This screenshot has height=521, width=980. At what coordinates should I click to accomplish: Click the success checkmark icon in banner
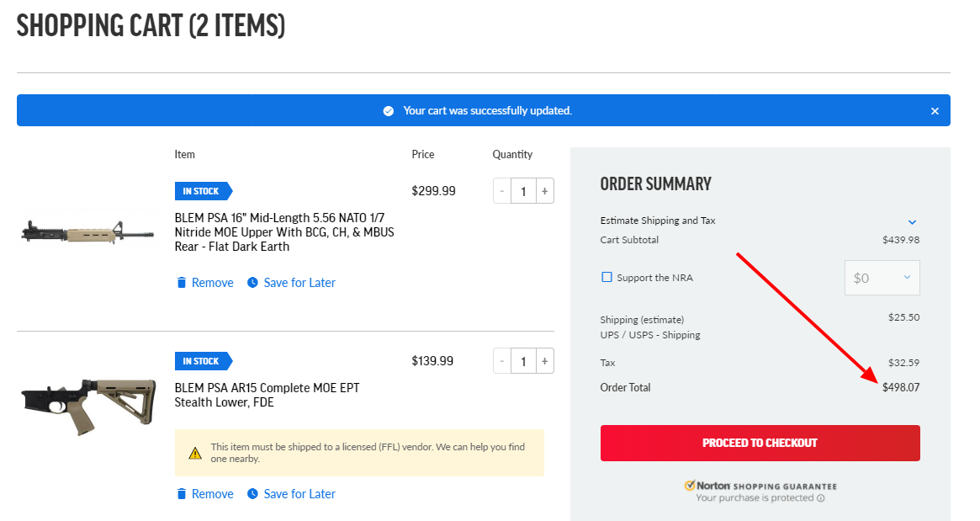[x=388, y=111]
